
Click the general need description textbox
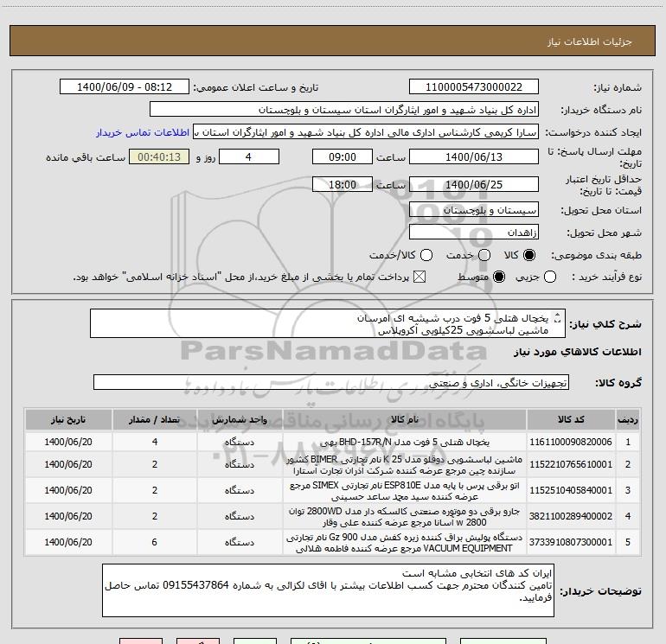pos(328,323)
